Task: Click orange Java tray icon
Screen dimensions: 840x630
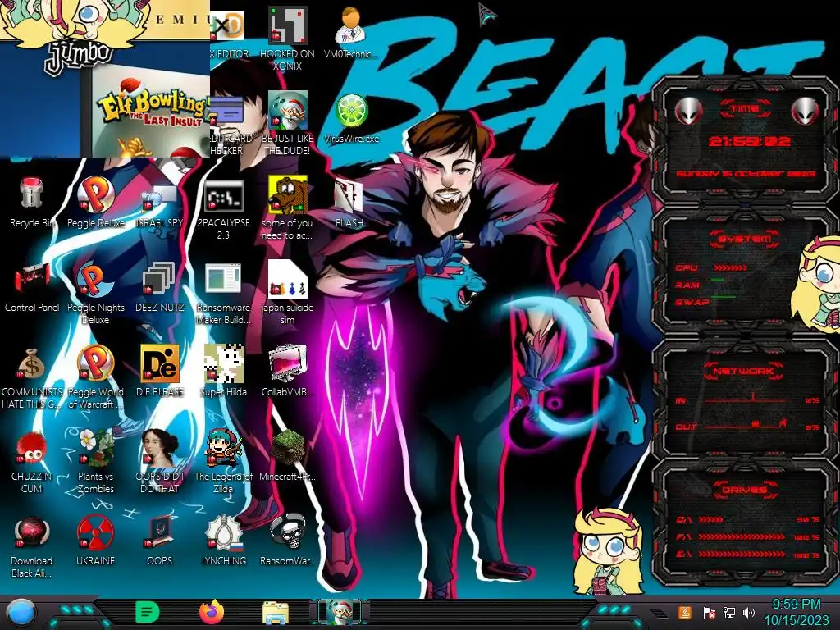Action: tap(685, 612)
